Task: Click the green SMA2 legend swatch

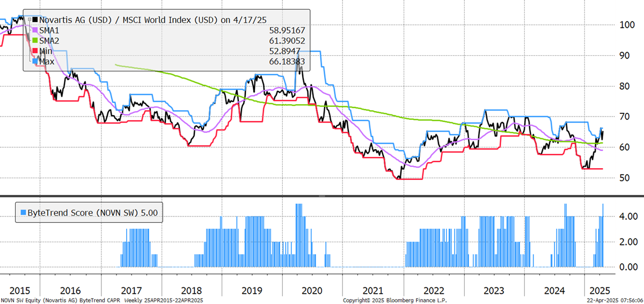Action: click(x=35, y=40)
